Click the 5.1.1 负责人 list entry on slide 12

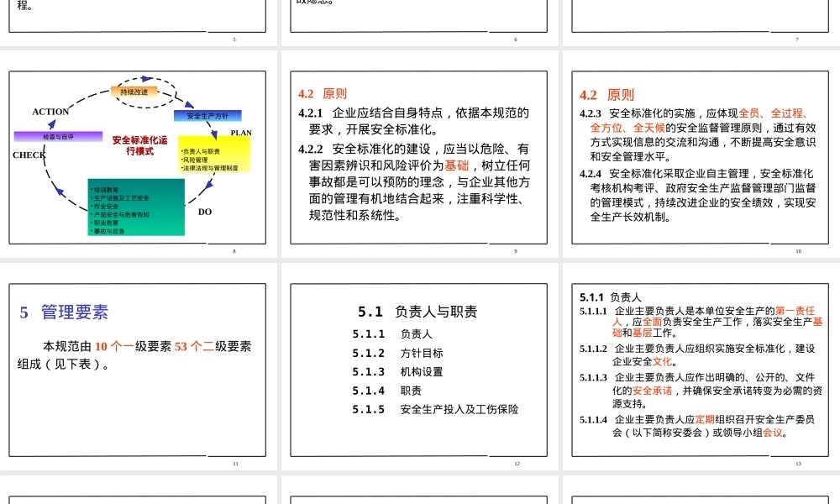(392, 334)
